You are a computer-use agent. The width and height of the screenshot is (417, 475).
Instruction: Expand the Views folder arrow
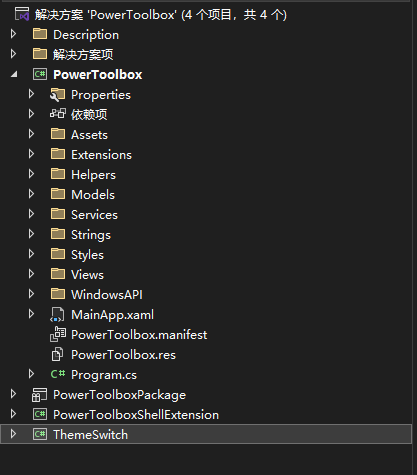tap(31, 274)
